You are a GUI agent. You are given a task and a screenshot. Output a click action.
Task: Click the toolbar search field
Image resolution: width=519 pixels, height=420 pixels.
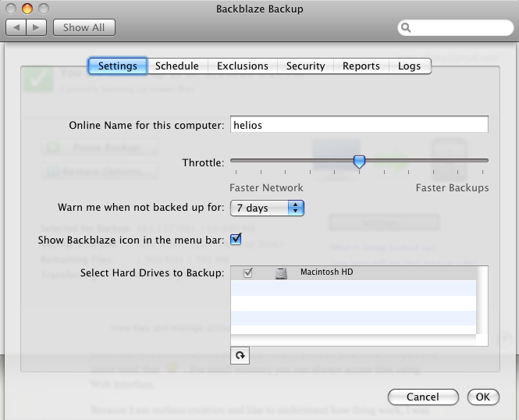coord(456,27)
